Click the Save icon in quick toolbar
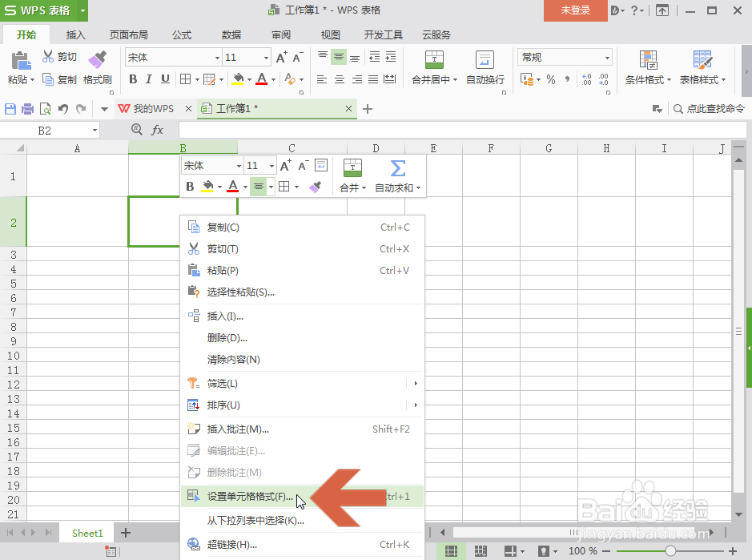 click(10, 109)
